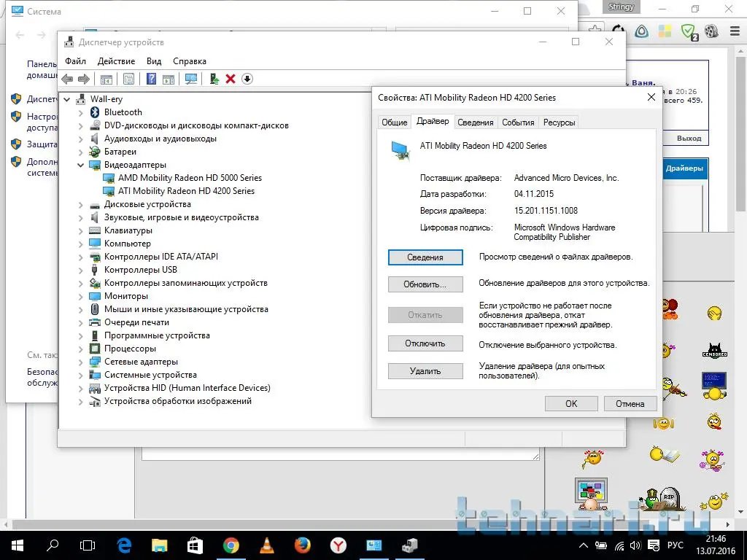747x560 pixels.
Task: Click the Удалить driver button
Action: coord(425,371)
